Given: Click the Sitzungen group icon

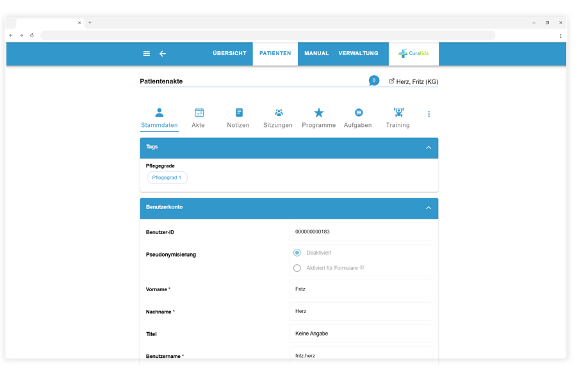Looking at the screenshot, I should click(x=279, y=112).
